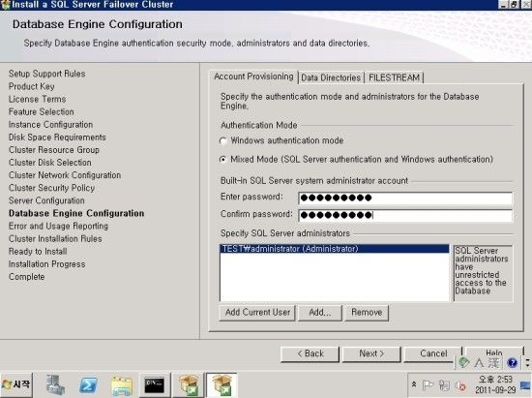The height and width of the screenshot is (398, 532).
Task: Click the Disk Space Requirements step
Action: click(57, 138)
